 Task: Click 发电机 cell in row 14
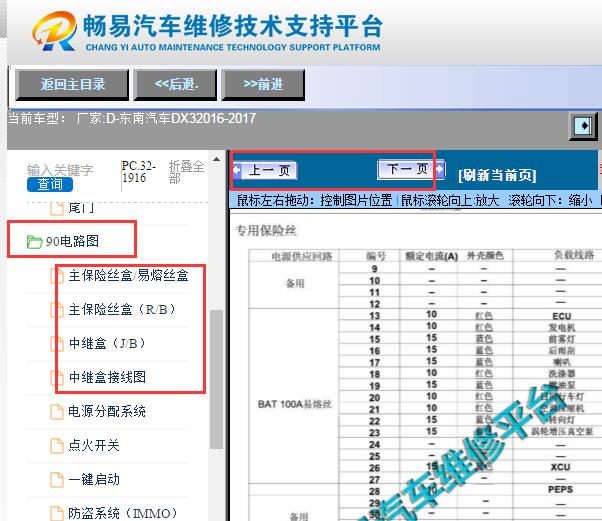(562, 327)
